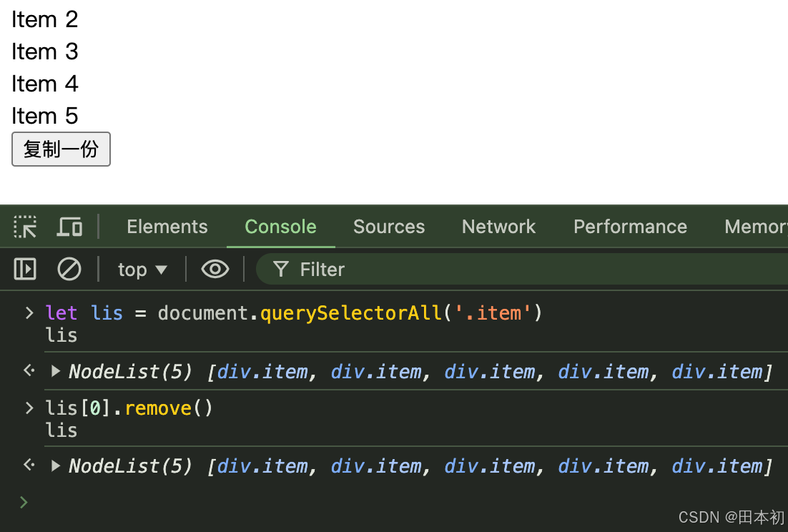Click the Item 3 text on the page

pyautogui.click(x=45, y=51)
